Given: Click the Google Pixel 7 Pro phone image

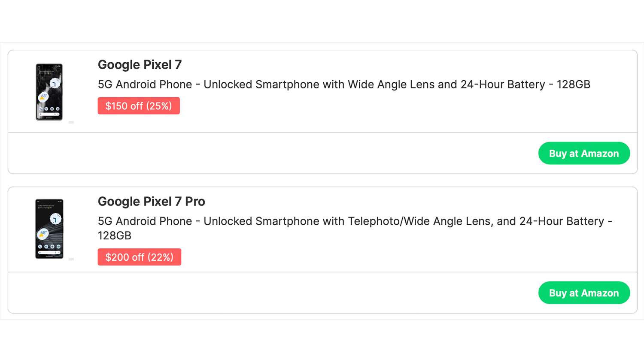Looking at the screenshot, I should point(49,229).
